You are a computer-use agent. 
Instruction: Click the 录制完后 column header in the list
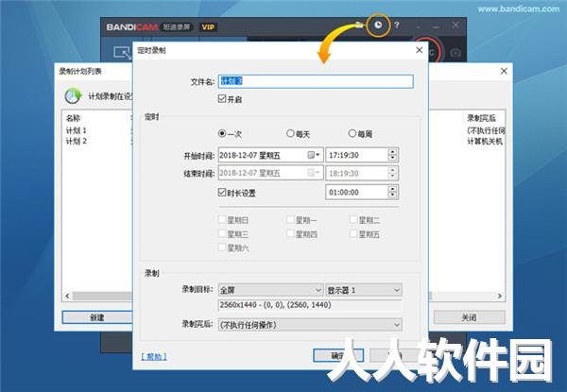pos(481,118)
